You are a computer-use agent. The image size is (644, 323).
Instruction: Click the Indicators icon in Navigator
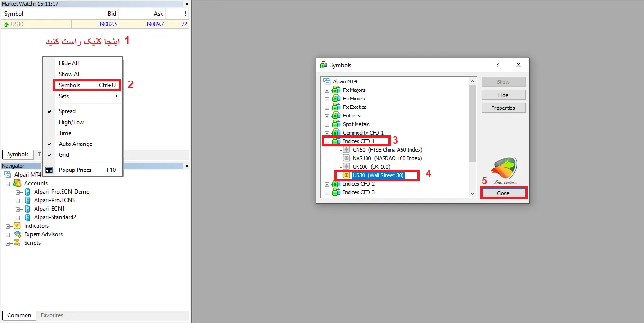pos(18,226)
